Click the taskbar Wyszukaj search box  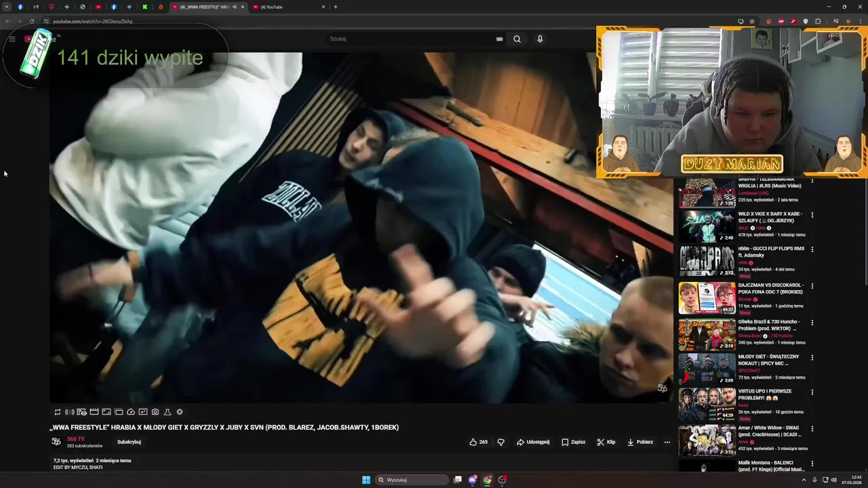point(412,480)
